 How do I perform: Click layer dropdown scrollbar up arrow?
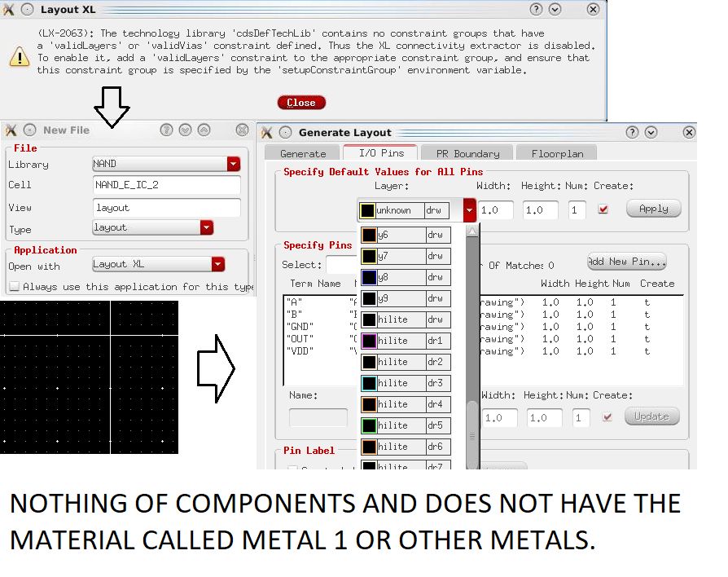click(x=471, y=231)
